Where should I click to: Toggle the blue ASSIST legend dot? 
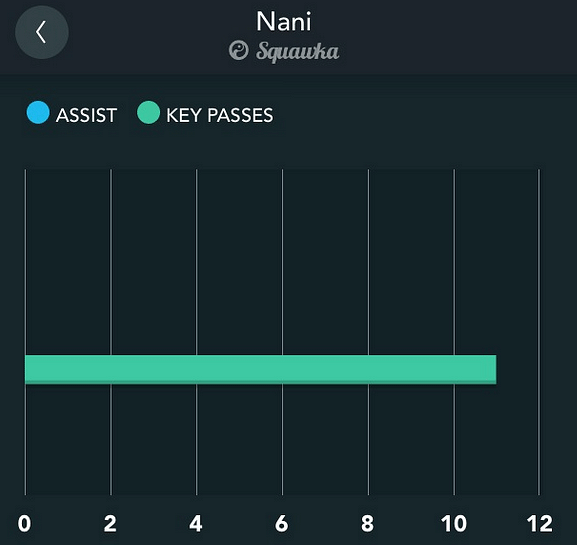38,112
